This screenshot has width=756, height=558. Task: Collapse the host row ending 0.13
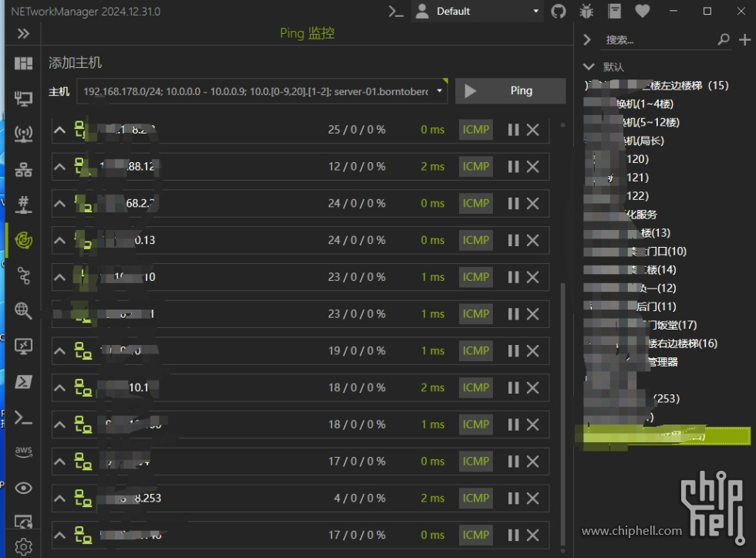(x=60, y=240)
